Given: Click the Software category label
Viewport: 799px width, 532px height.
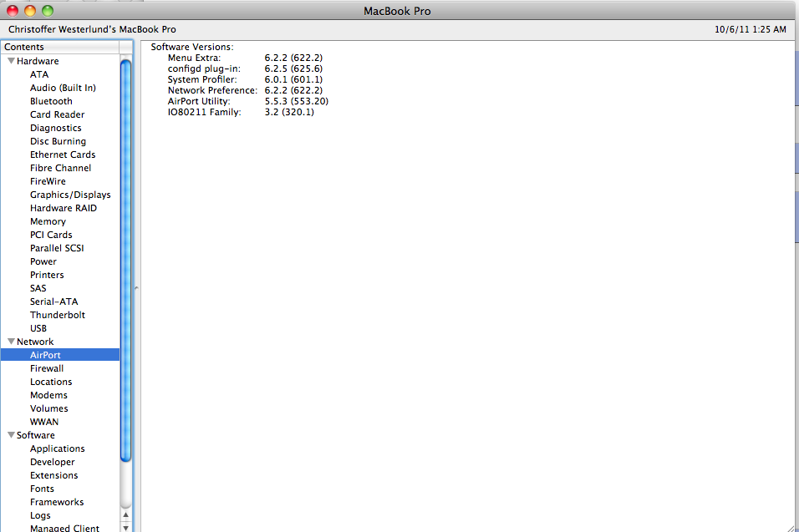Looking at the screenshot, I should 36,435.
